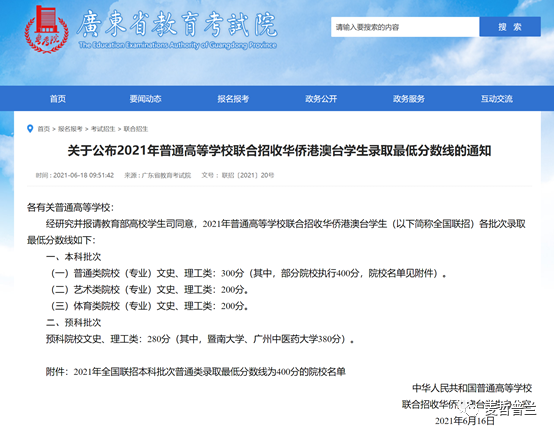Screen dimensions: 554x433
Task: Open the 要闻动态 navigation item
Action: pyautogui.click(x=145, y=99)
